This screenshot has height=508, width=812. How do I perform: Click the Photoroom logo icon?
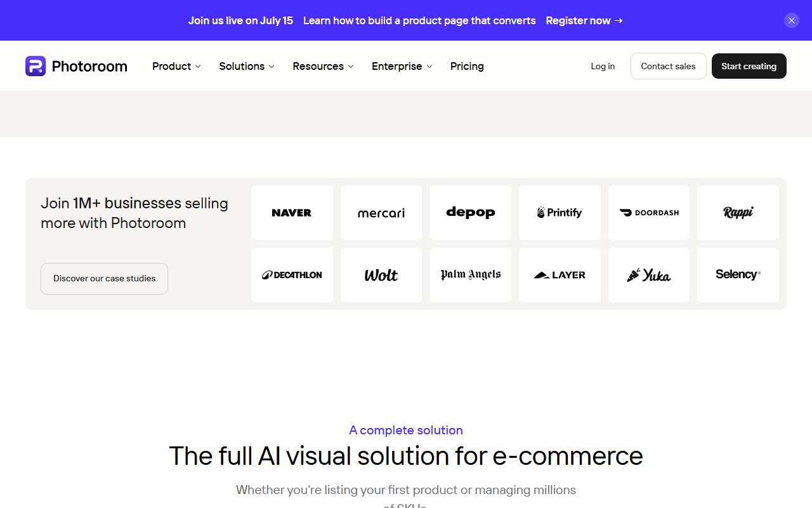pyautogui.click(x=36, y=66)
